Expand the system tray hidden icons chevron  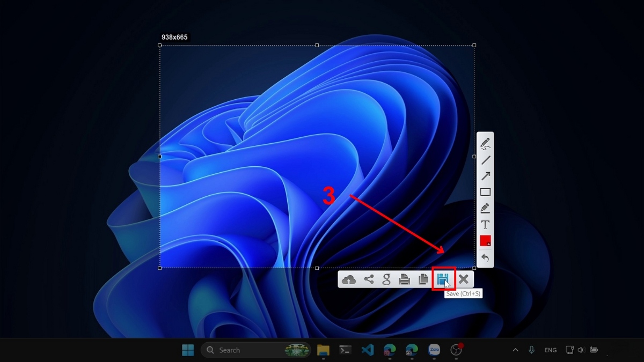[x=515, y=350]
